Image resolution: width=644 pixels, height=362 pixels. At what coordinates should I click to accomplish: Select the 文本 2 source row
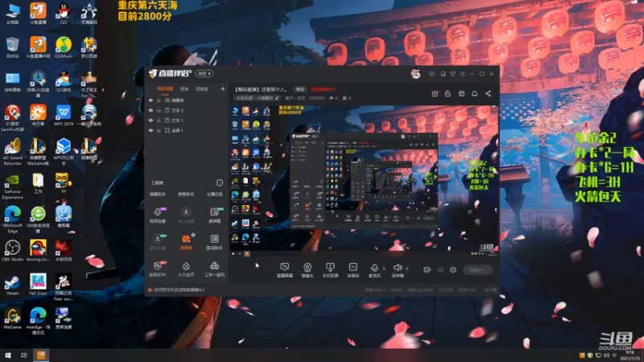(x=187, y=110)
